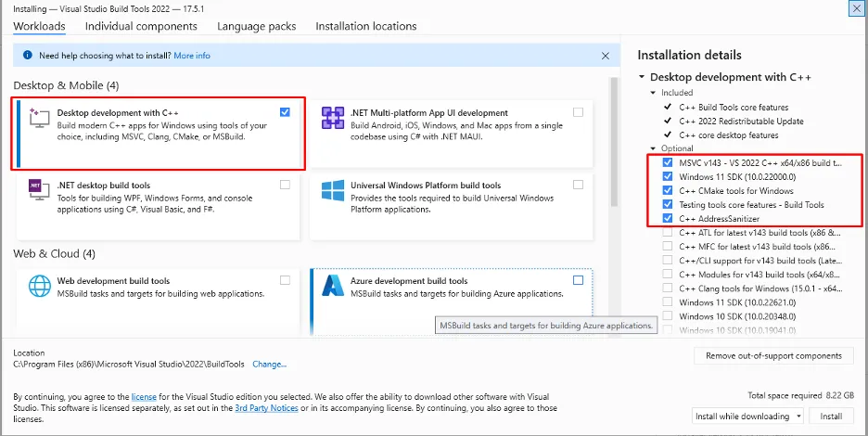This screenshot has width=868, height=436.
Task: Check .NET desktop build tools workload
Action: 285,185
